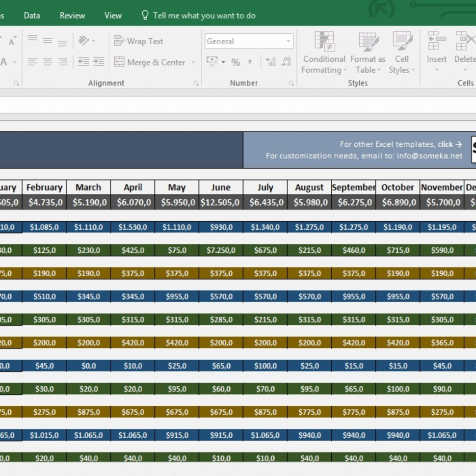Apply Wrap Text to the selection
The height and width of the screenshot is (476, 476).
139,41
